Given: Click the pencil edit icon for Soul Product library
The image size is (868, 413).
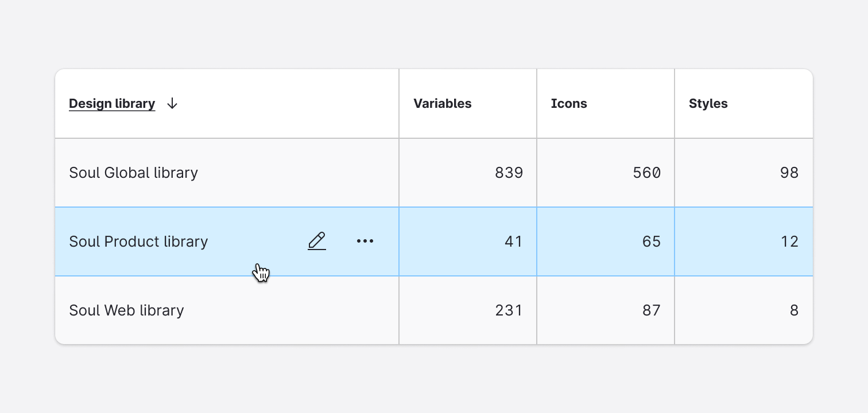Looking at the screenshot, I should [x=317, y=241].
